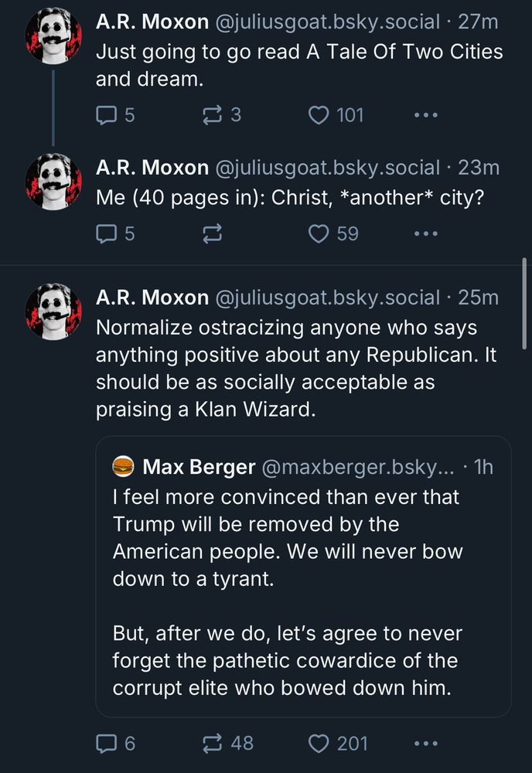532x773 pixels.
Task: Reply to the 'another city' post
Action: click(x=105, y=233)
